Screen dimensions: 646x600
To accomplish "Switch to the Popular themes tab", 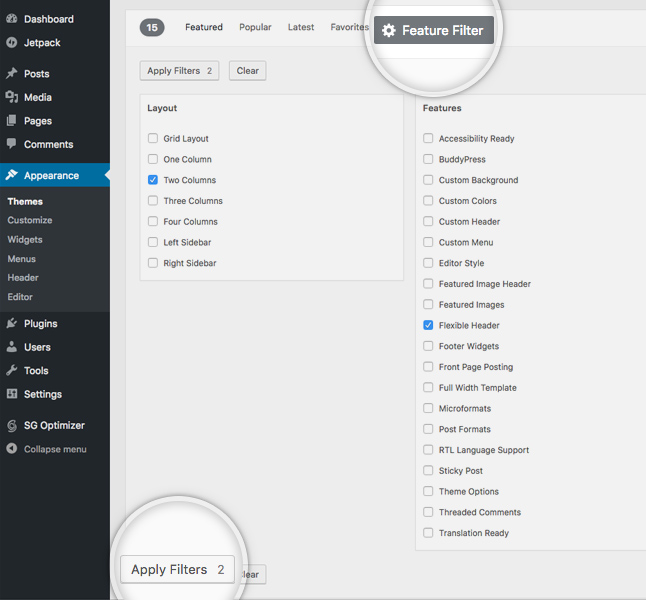I will (x=255, y=27).
